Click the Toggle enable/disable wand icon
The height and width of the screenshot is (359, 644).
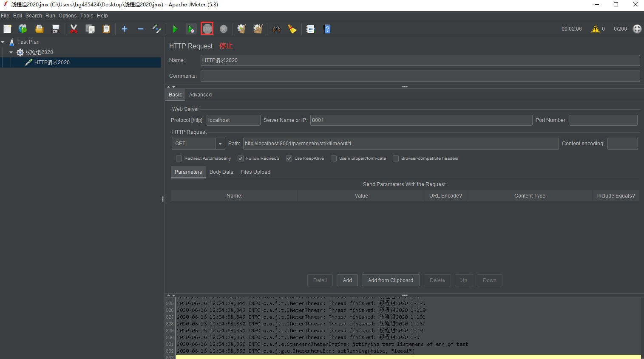[x=157, y=29]
